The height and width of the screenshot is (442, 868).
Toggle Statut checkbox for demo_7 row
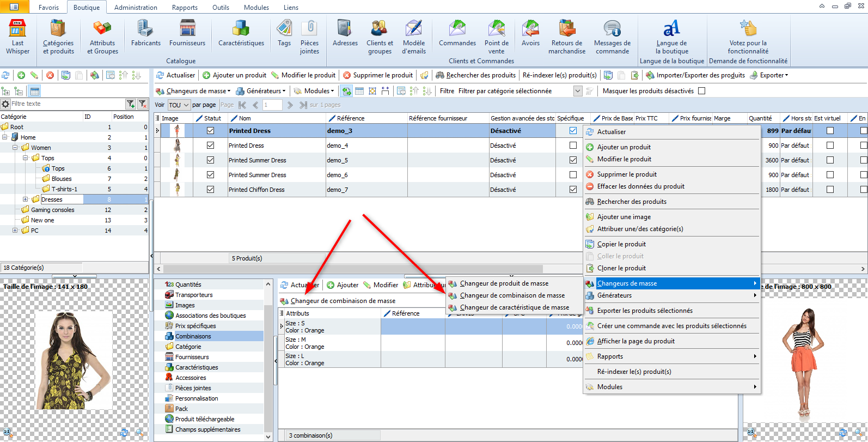[210, 190]
